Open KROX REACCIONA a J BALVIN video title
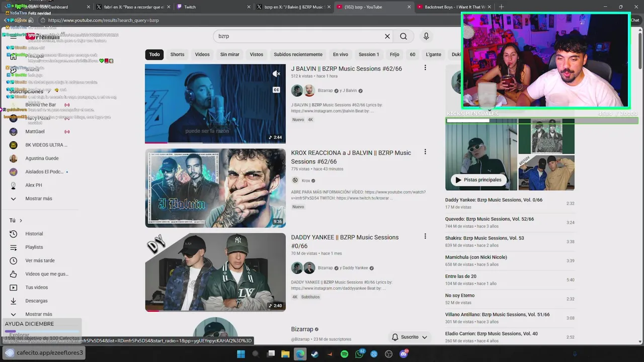644x362 pixels. 351,157
